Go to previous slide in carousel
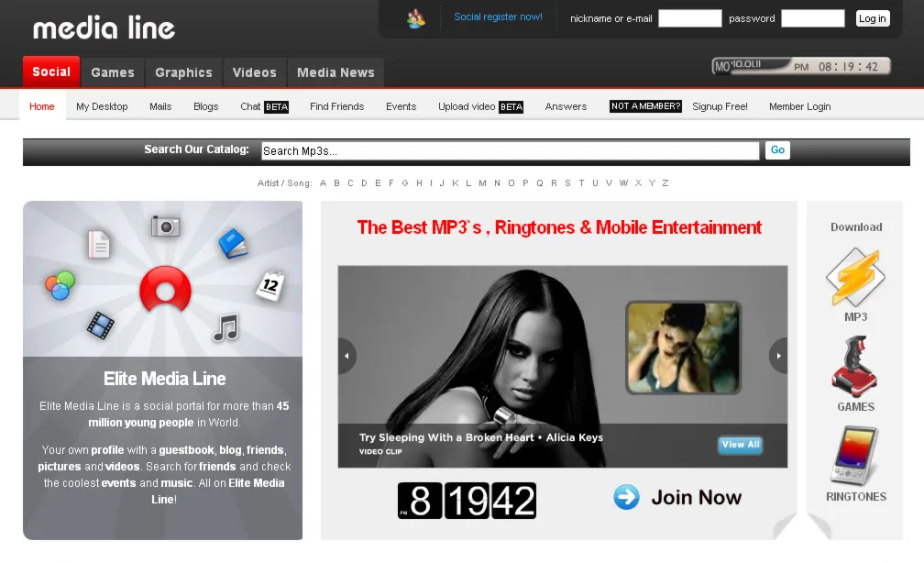Screen dimensions: 924x563 347,356
